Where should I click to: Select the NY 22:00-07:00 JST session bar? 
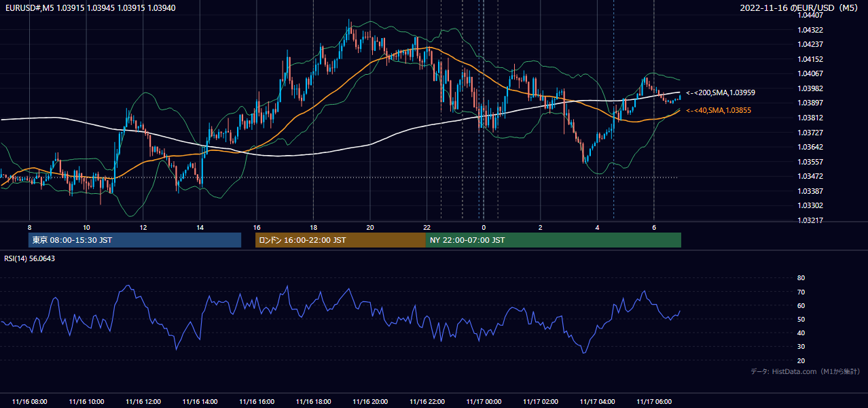[x=554, y=240]
